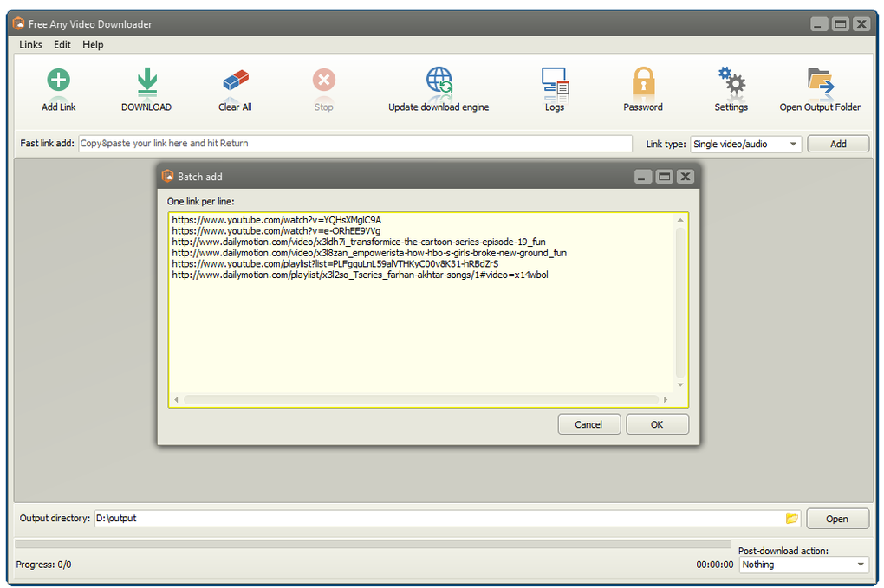Screen dimensions: 884x588
Task: Expand the Post-download action dropdown
Action: [x=861, y=565]
